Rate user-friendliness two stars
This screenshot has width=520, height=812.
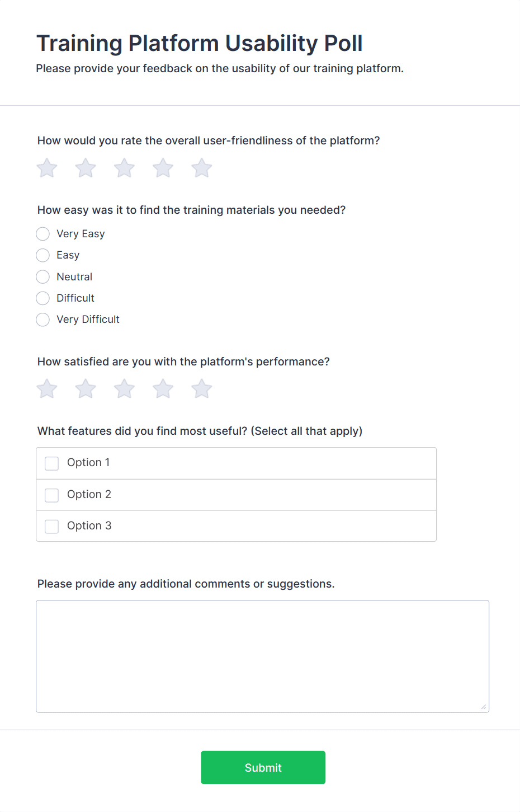(86, 168)
